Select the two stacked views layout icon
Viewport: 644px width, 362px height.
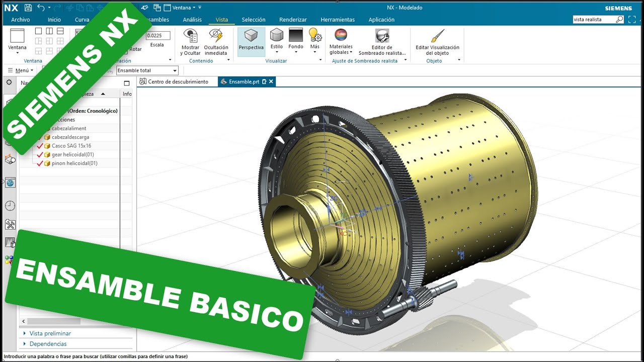tap(60, 31)
